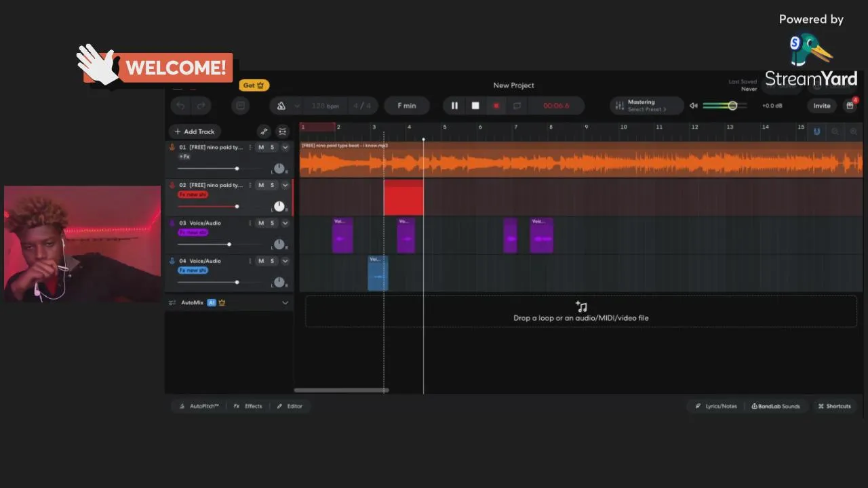The height and width of the screenshot is (488, 868).
Task: Click the redo arrow icon
Action: (201, 106)
